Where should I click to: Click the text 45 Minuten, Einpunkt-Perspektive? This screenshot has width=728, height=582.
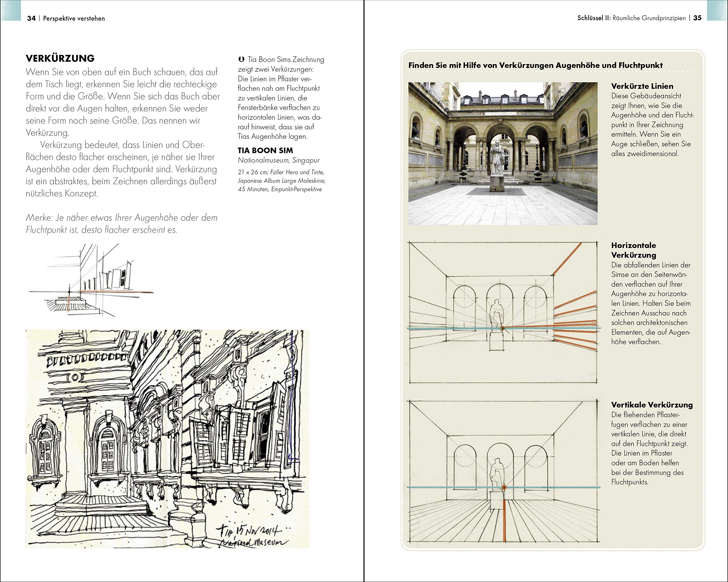(x=280, y=189)
